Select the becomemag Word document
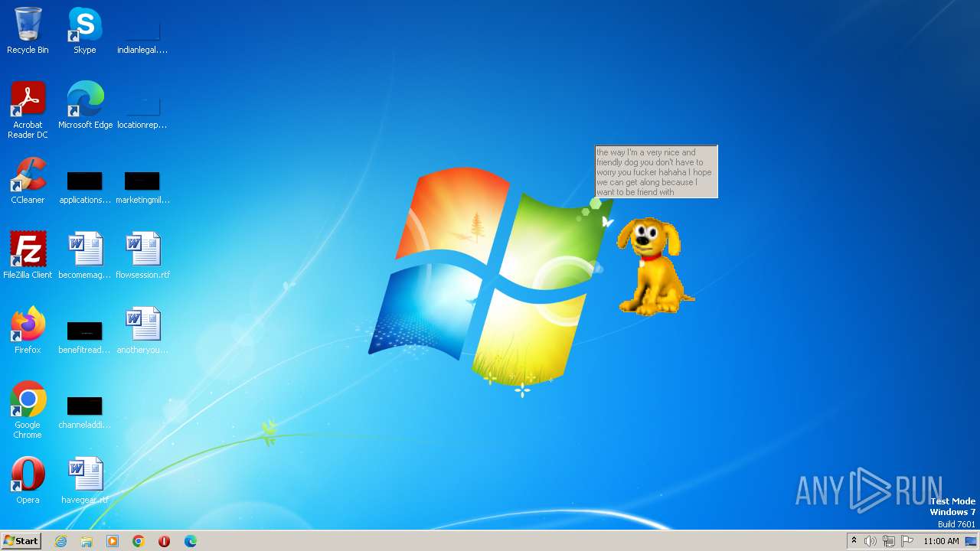980x551 pixels. pos(84,255)
